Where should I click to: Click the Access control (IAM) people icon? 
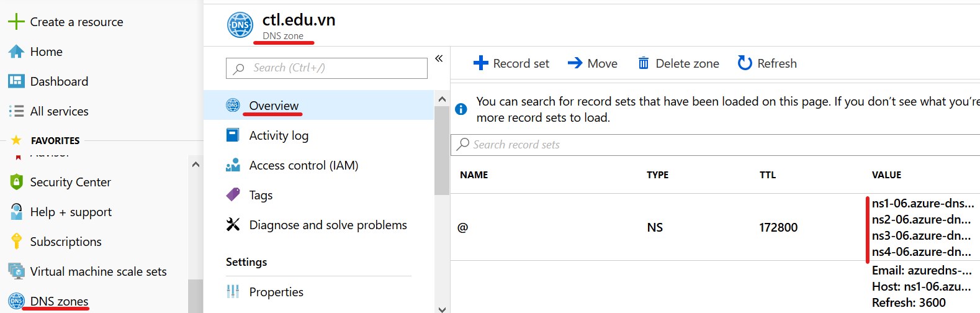tap(233, 165)
